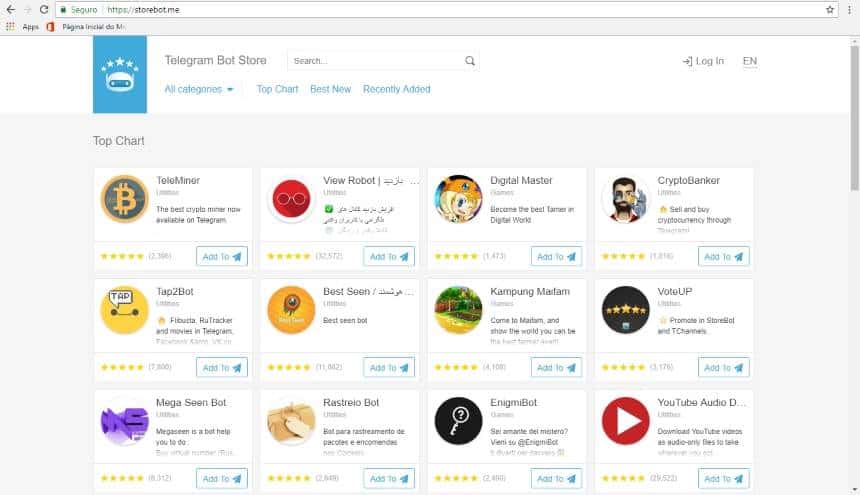
Task: Click the search magnifier icon
Action: (470, 61)
